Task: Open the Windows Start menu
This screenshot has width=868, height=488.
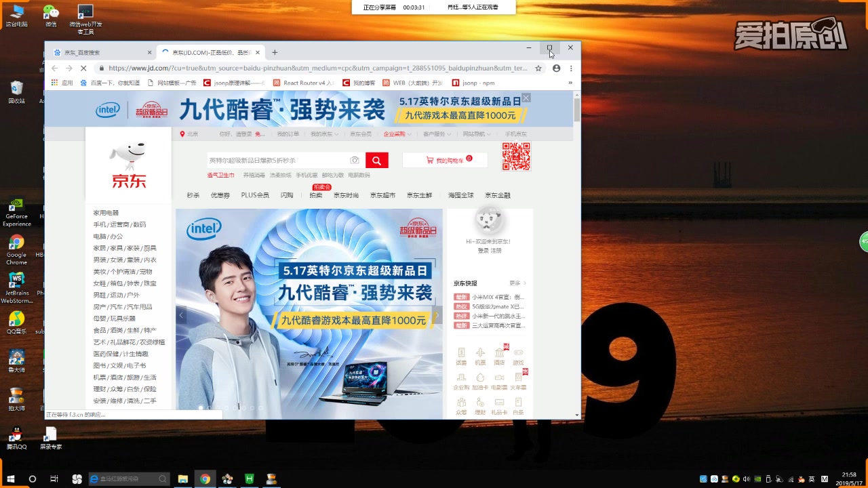Action: click(x=11, y=479)
